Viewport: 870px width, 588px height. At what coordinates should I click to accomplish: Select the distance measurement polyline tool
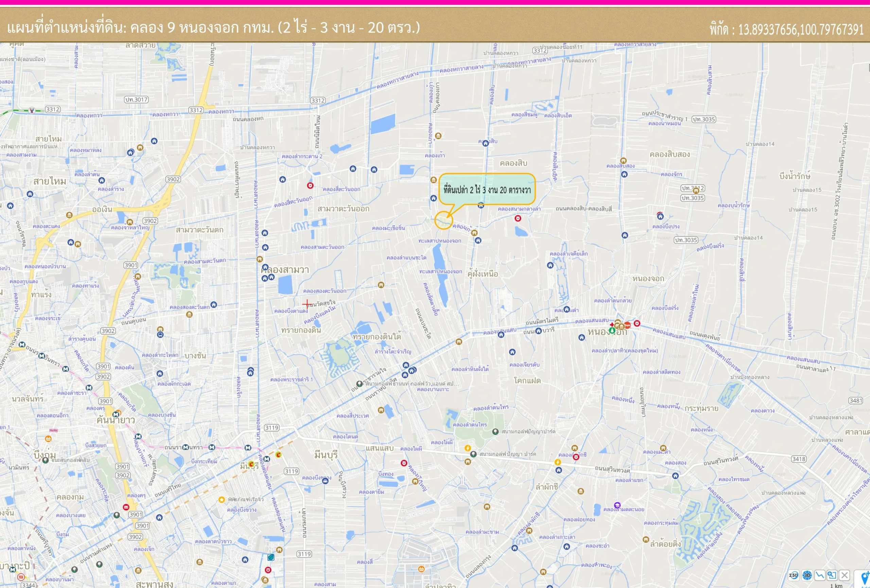[821, 575]
